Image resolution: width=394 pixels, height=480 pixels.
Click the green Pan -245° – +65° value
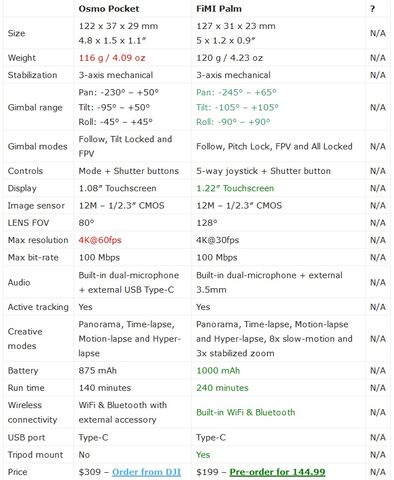pos(236,92)
